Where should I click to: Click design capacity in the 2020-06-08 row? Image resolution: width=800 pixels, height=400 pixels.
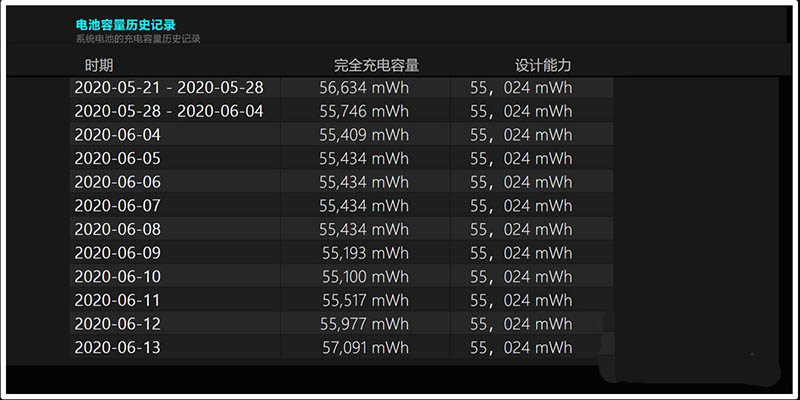(521, 229)
